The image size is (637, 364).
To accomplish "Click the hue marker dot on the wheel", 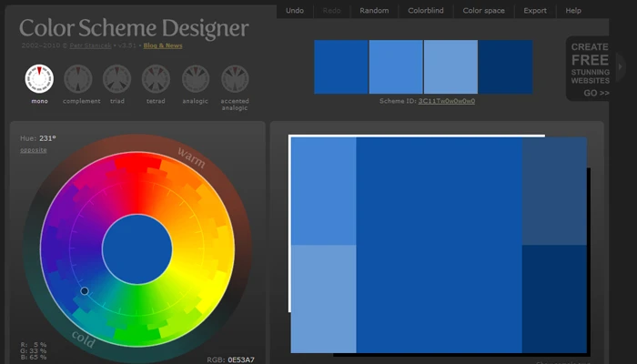I will pyautogui.click(x=85, y=291).
